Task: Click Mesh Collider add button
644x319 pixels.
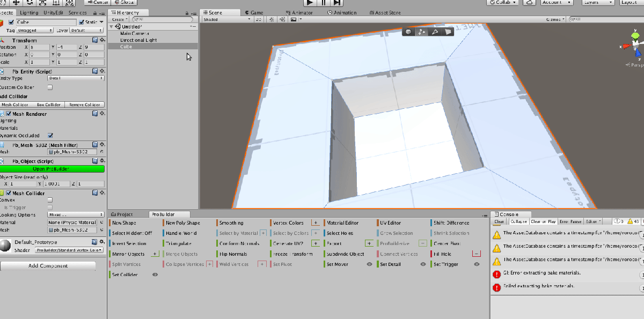Action: pos(15,105)
